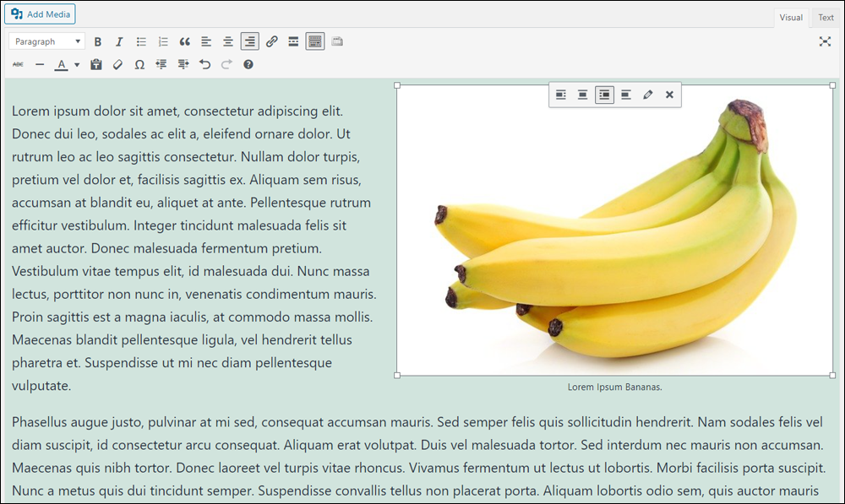This screenshot has width=845, height=504.
Task: Apply strikethrough formatting
Action: click(x=18, y=65)
